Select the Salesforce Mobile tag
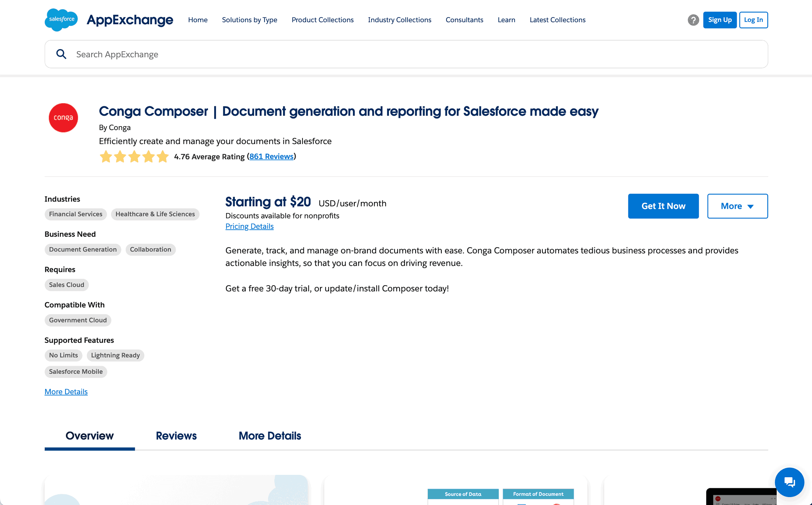The height and width of the screenshot is (505, 812). tap(76, 372)
